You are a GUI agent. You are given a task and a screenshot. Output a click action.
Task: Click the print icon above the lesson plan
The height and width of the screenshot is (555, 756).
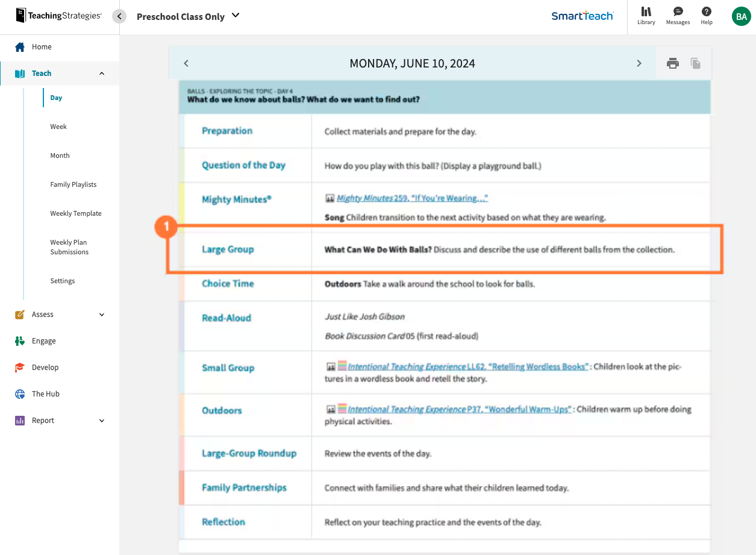pos(672,63)
